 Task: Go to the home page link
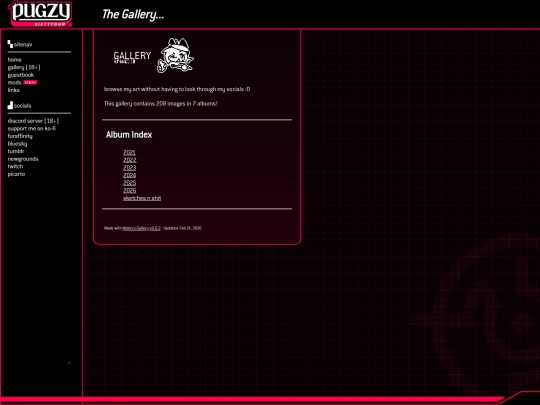(14, 60)
